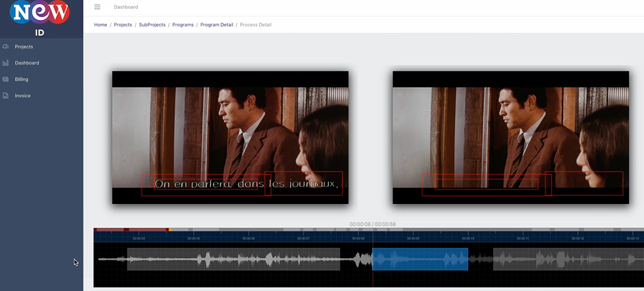Go to the SubProjects breadcrumb link

152,25
